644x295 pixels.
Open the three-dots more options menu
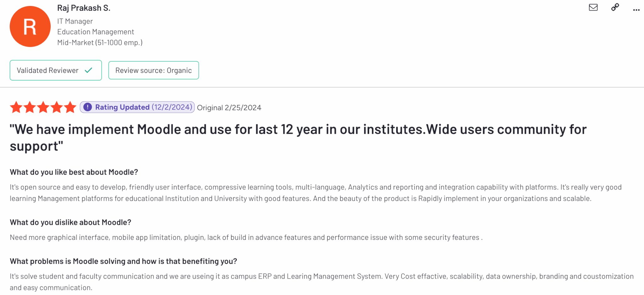636,10
